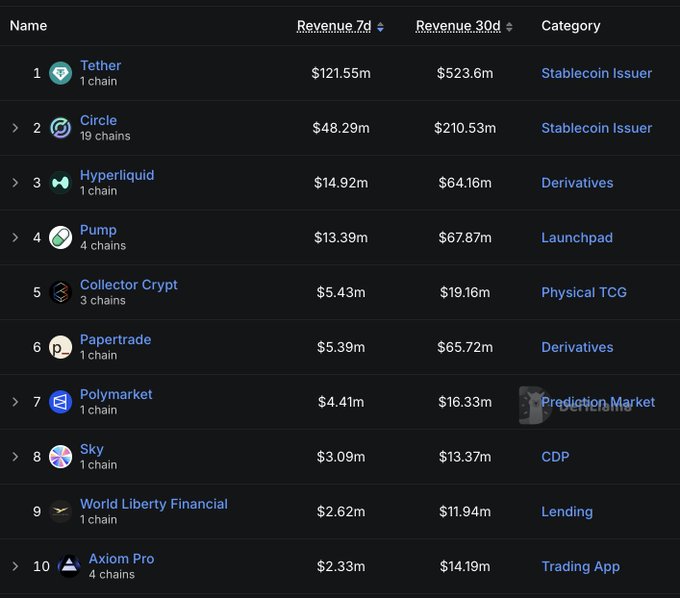Click Circle's Stablecoin Issuer category link
This screenshot has height=598, width=680.
(x=596, y=128)
